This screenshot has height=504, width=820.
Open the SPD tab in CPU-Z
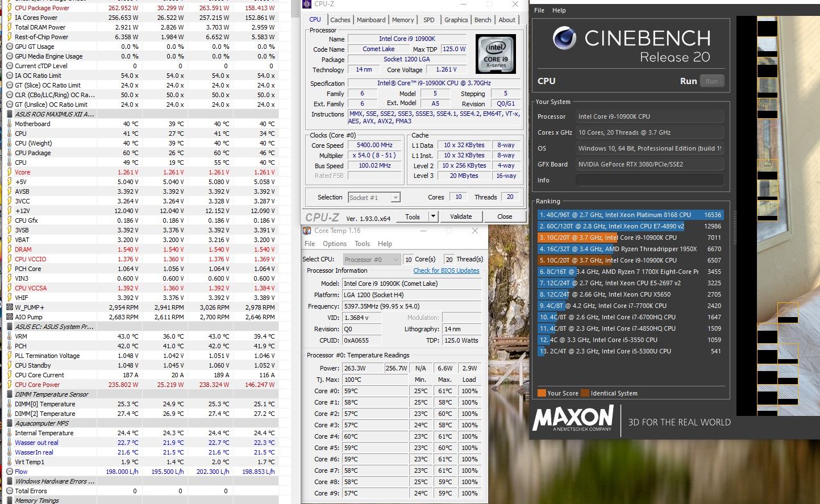click(x=429, y=20)
